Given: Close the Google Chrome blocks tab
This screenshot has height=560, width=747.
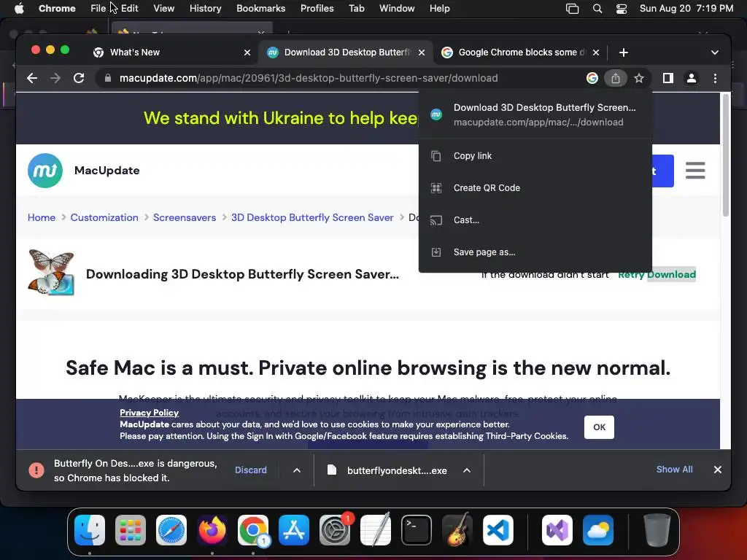Looking at the screenshot, I should pos(596,52).
